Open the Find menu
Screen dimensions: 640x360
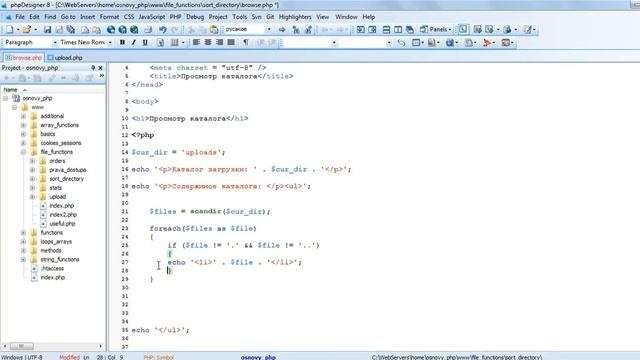click(50, 17)
